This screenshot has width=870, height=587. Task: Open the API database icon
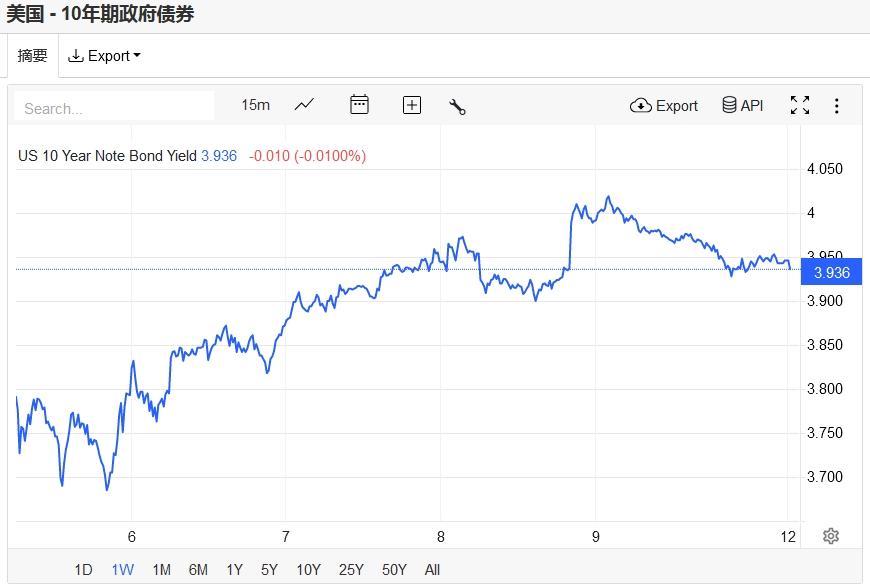point(742,105)
